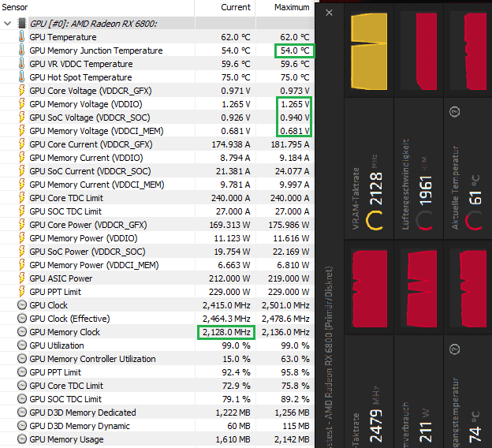
Task: Close the Radeon overlay panel with the X
Action: [329, 13]
